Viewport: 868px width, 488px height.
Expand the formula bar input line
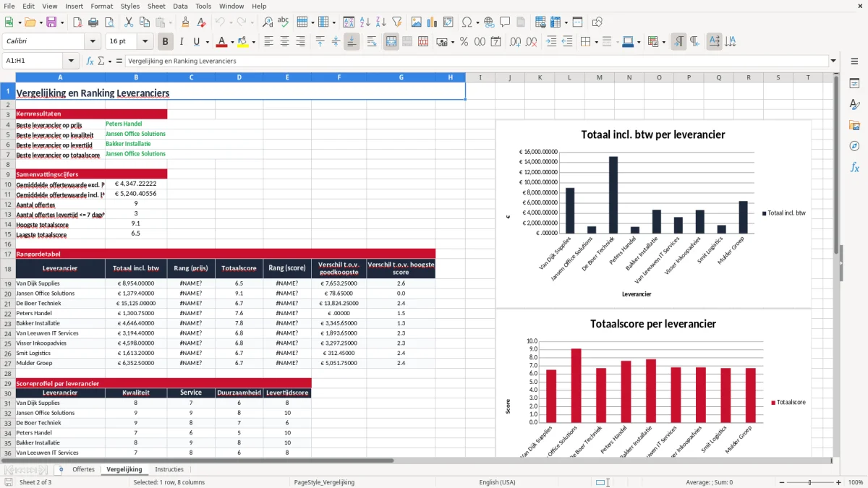tap(833, 61)
